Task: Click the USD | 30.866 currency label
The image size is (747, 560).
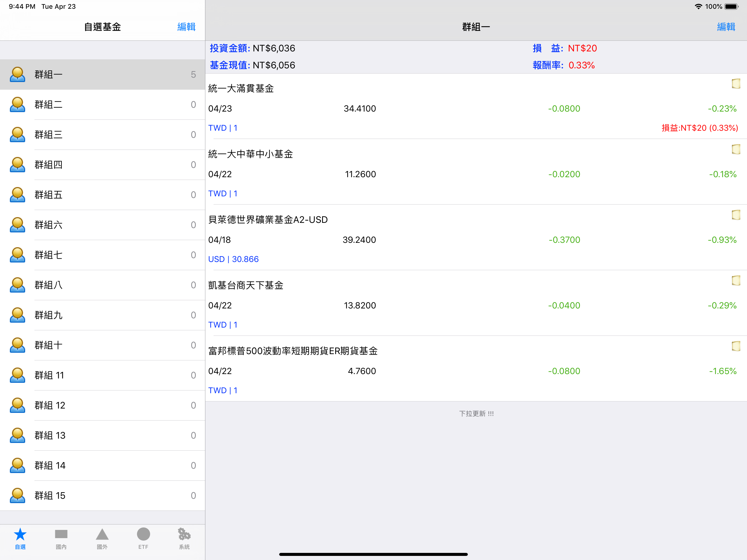Action: 233,259
